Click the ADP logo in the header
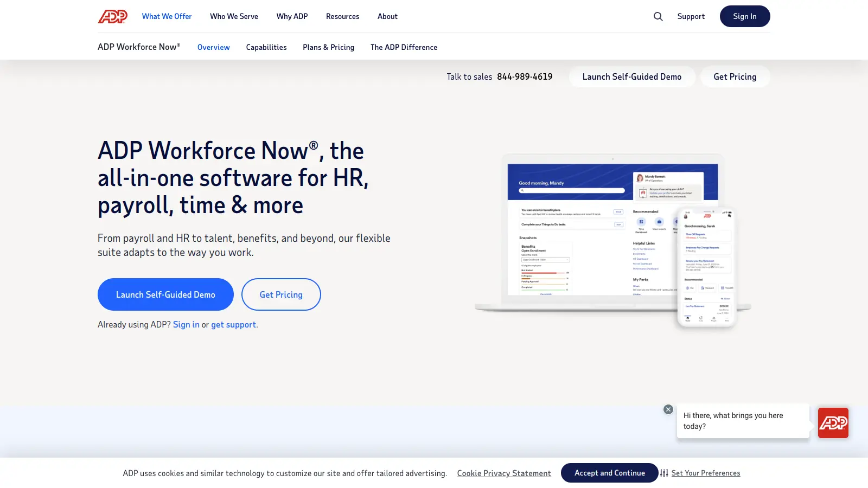 [x=112, y=16]
